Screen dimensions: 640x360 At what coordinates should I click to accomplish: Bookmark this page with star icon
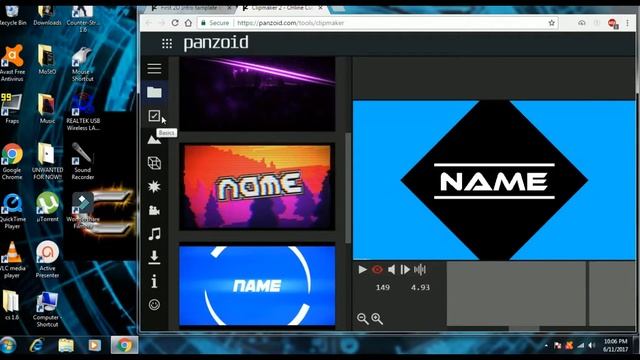coord(551,23)
